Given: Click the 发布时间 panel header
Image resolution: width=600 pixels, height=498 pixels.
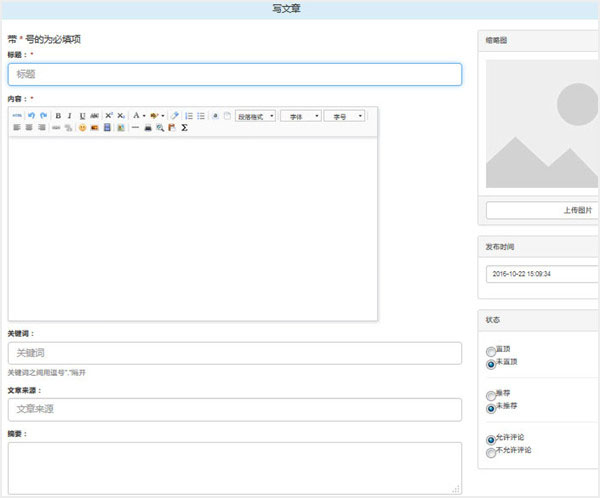Looking at the screenshot, I should pyautogui.click(x=539, y=247).
